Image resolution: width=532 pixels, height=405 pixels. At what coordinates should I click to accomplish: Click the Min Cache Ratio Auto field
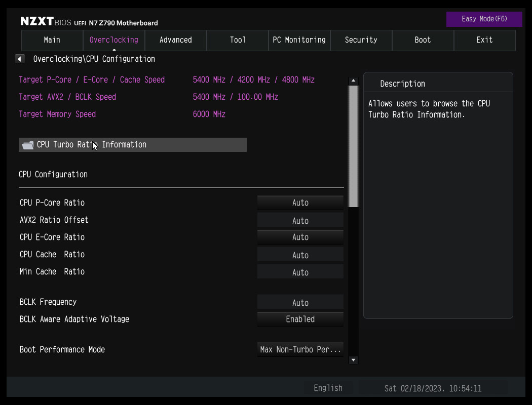[300, 272]
